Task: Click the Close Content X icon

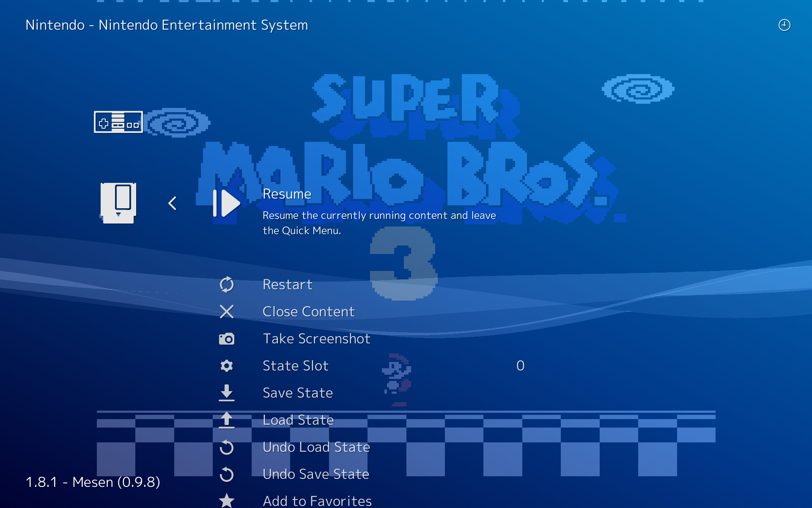Action: coord(227,312)
